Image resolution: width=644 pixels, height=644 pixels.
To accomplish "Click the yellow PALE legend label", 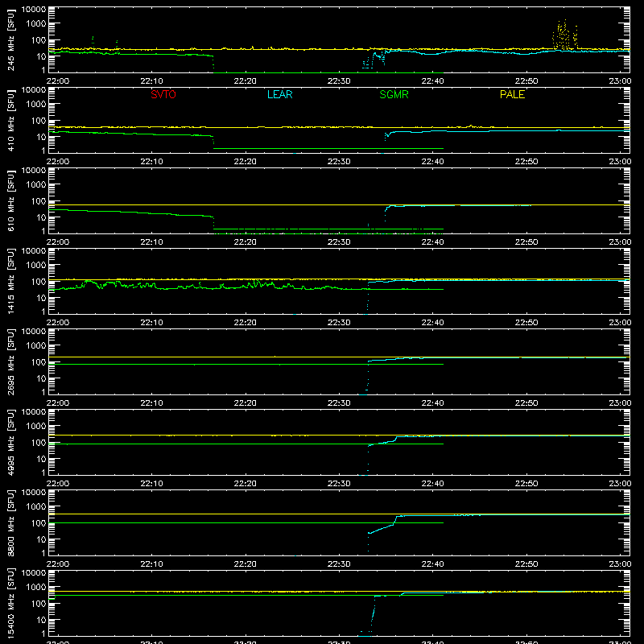I will click(512, 94).
